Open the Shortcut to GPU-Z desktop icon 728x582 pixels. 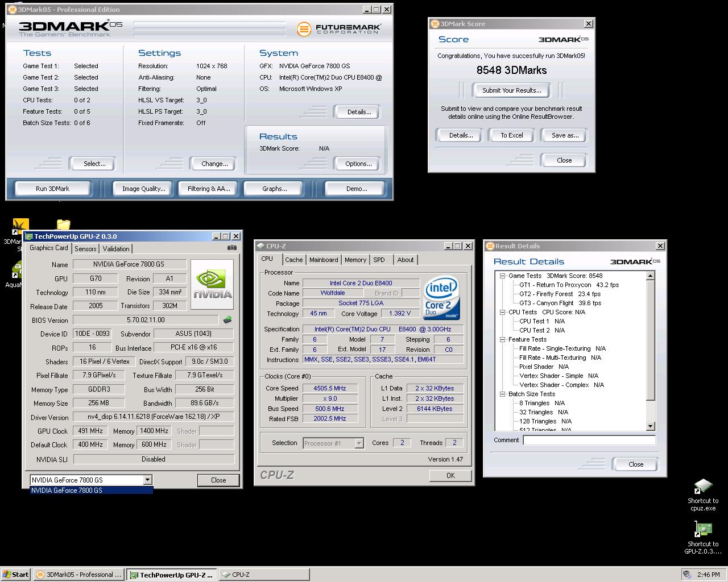(703, 538)
